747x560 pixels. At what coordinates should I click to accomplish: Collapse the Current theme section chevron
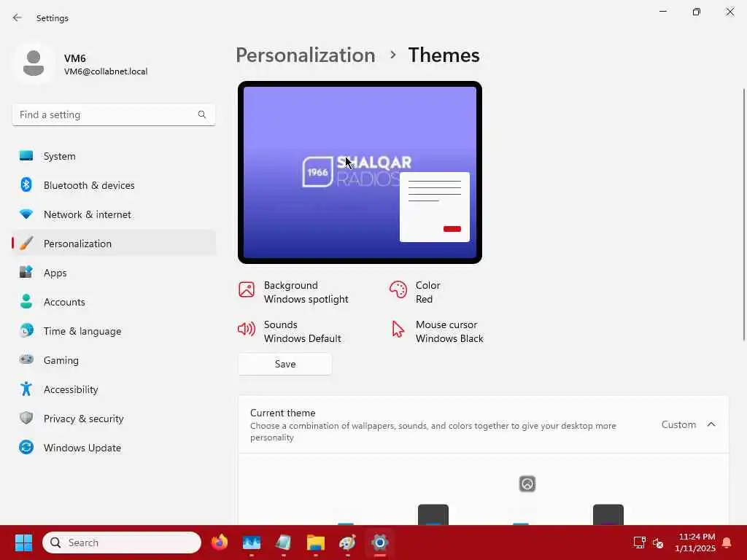(711, 424)
